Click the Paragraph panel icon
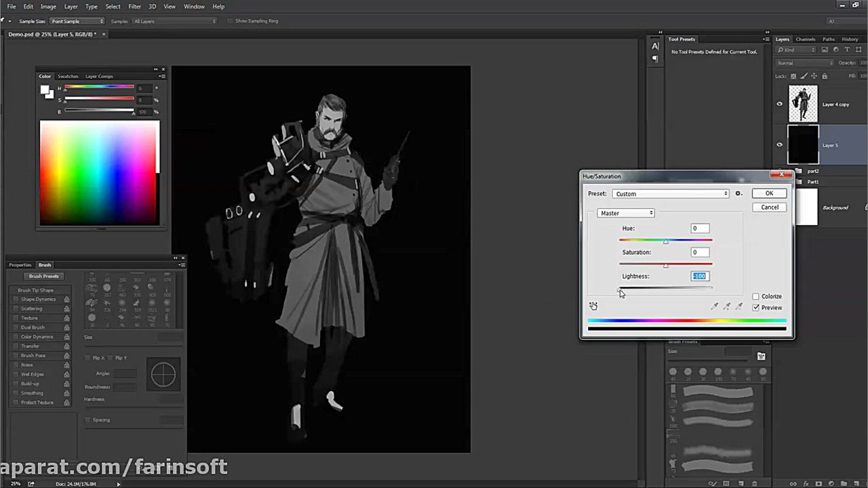Image resolution: width=868 pixels, height=488 pixels. (x=655, y=60)
